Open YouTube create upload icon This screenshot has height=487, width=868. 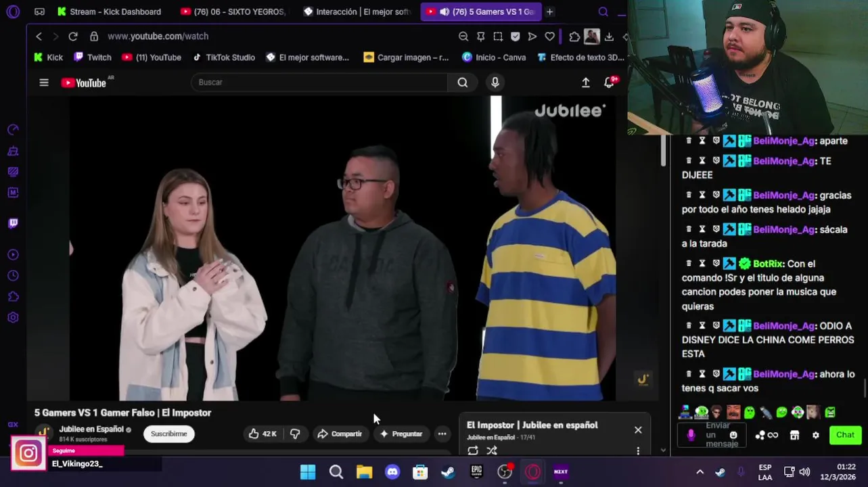tap(585, 82)
